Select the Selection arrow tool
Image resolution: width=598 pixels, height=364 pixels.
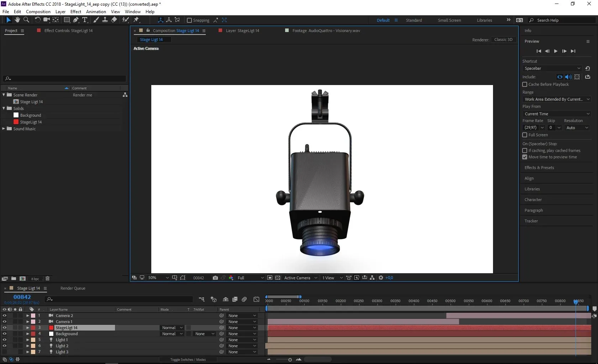coord(9,20)
